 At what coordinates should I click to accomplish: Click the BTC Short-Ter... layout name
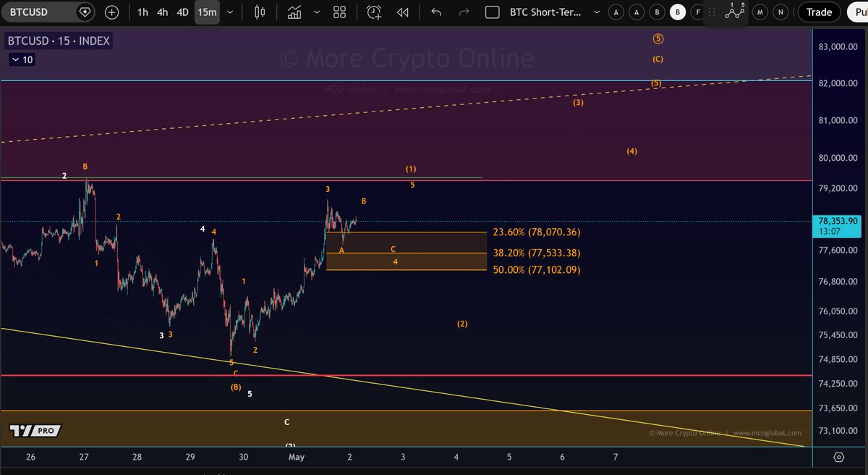[x=546, y=12]
